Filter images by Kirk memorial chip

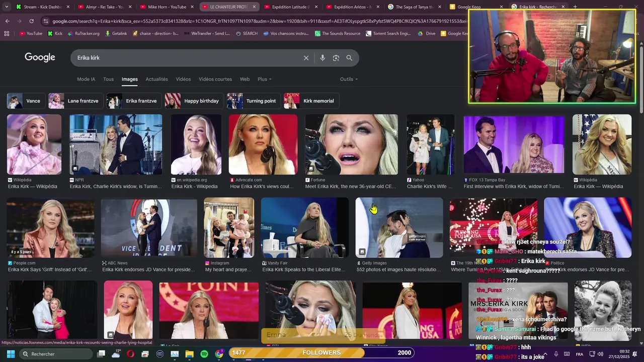(x=310, y=101)
